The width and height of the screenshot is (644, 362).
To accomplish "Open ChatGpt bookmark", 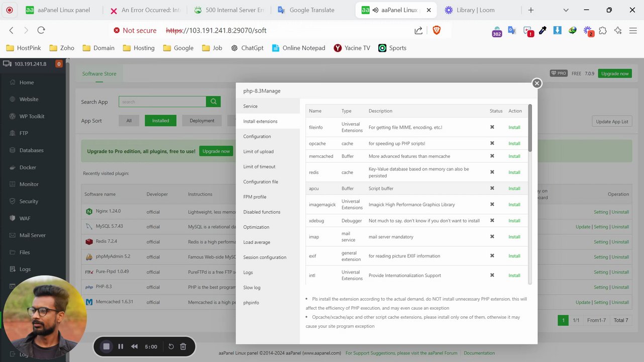I will tap(247, 48).
